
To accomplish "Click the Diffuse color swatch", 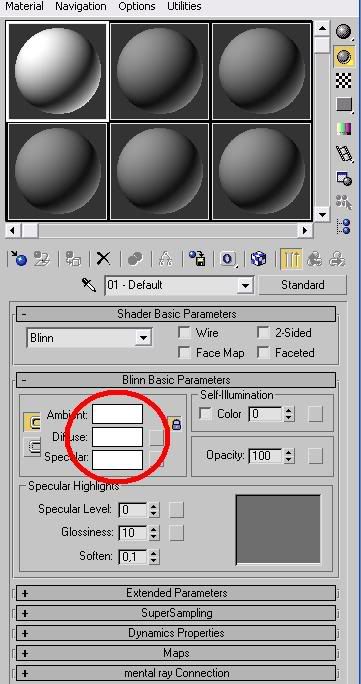I will pos(117,437).
